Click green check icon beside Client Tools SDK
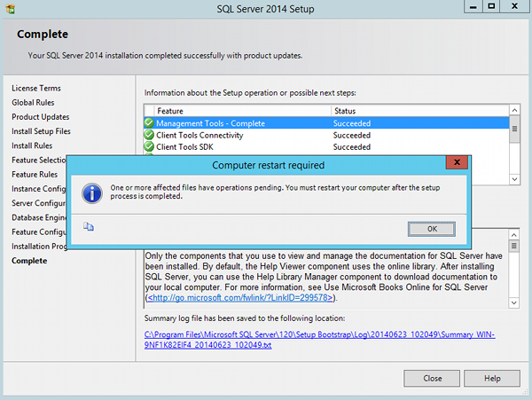This screenshot has width=532, height=400. pos(149,146)
